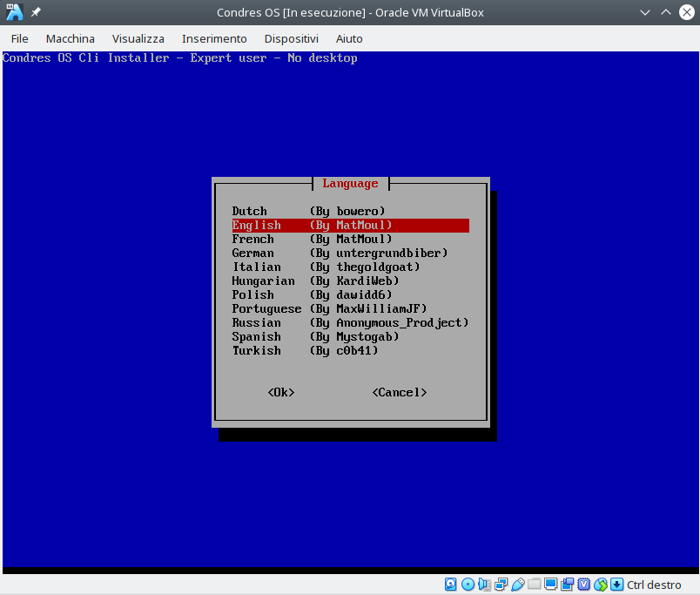Screen dimensions: 700x595
Task: Click the optical disc status icon
Action: 468,585
